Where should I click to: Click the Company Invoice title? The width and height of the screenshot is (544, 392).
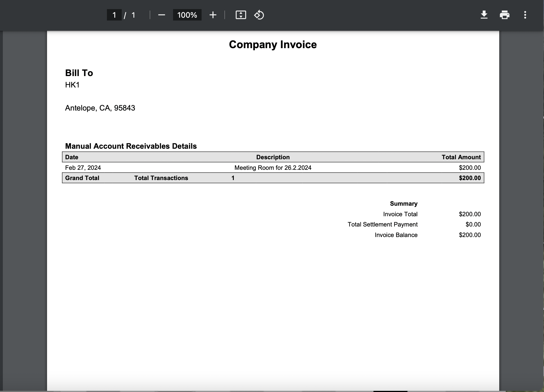273,45
